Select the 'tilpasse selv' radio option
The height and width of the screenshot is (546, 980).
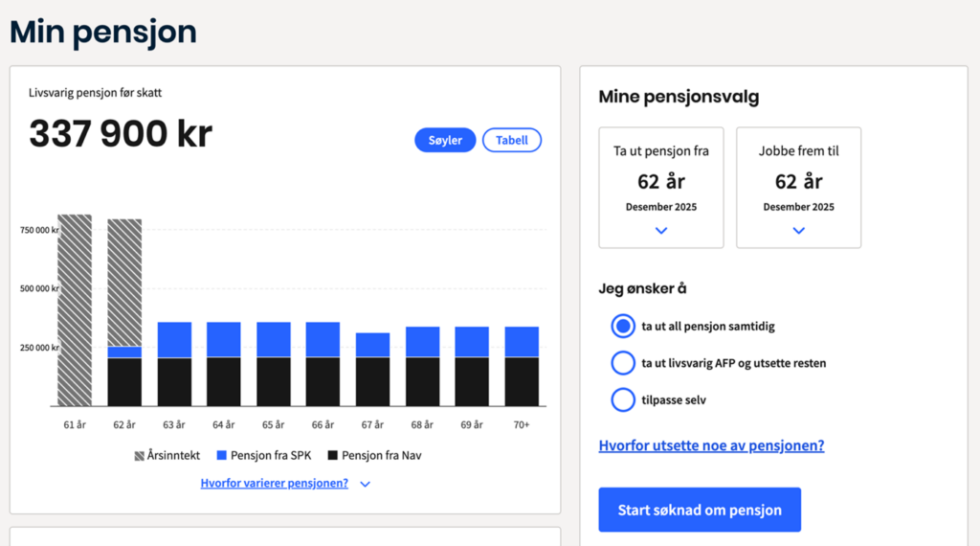coord(623,399)
